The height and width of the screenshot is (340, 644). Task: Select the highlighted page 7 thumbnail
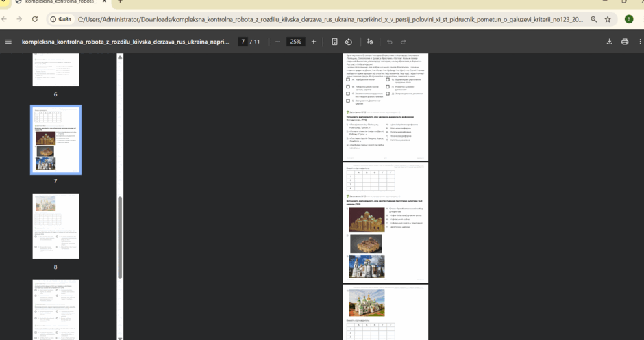[x=56, y=140]
